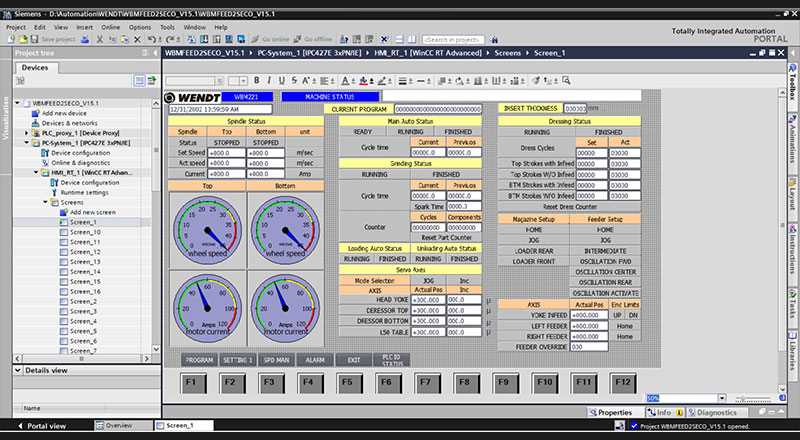Click the text color A swatch
800x440 pixels.
click(345, 81)
